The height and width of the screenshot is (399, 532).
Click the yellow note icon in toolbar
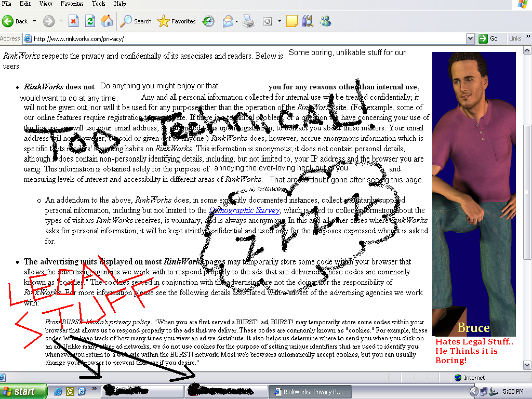[292, 21]
